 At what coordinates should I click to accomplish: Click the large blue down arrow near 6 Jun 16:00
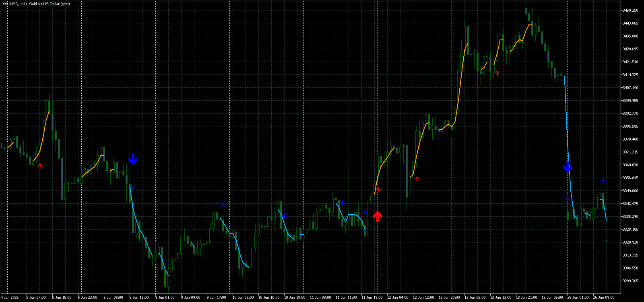(133, 159)
